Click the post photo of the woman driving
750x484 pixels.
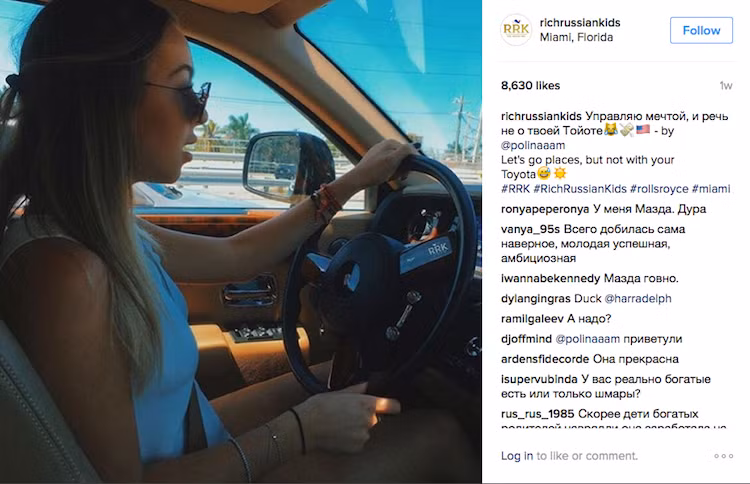click(241, 242)
